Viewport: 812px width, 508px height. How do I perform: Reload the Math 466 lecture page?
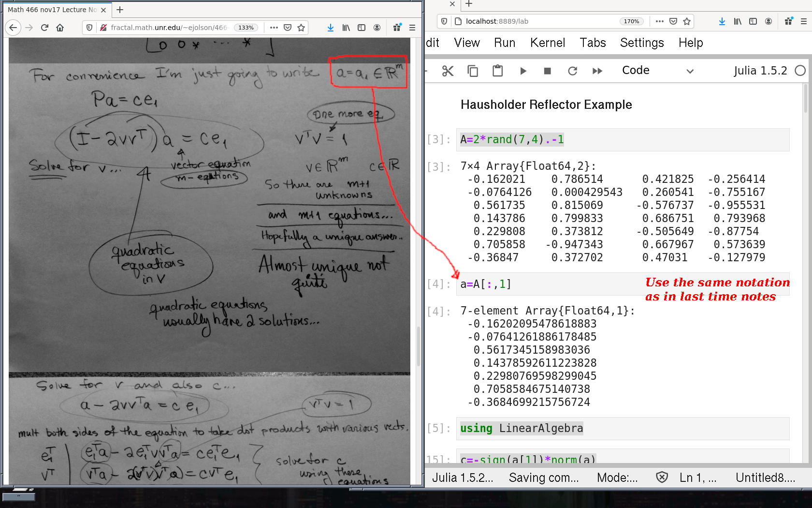[44, 28]
